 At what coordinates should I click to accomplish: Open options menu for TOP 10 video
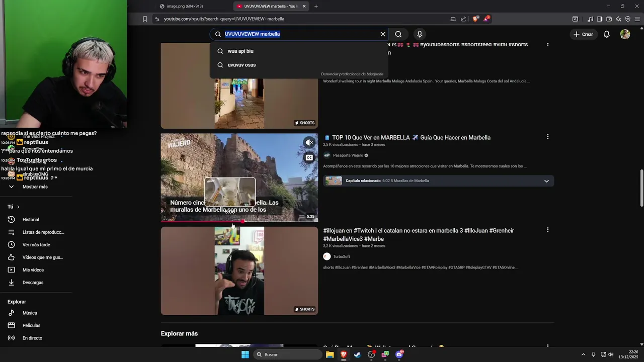tap(547, 137)
